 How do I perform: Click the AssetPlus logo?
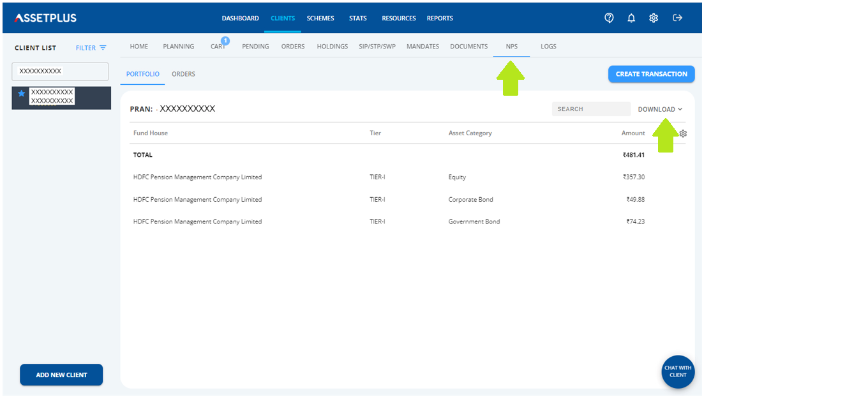[45, 18]
